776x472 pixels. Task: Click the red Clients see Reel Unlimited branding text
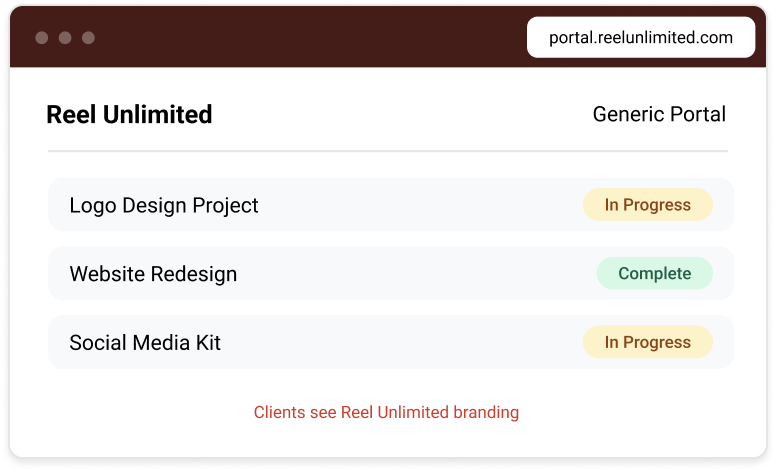(x=387, y=412)
